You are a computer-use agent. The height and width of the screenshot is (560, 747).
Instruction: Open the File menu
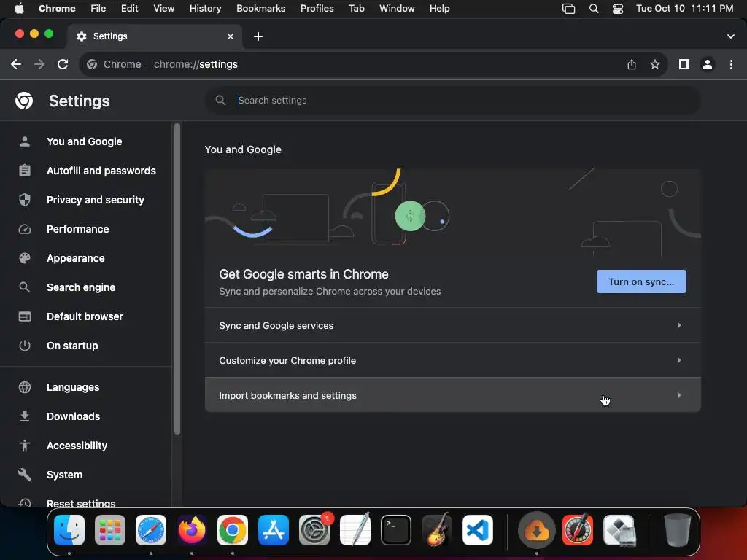[x=98, y=9]
